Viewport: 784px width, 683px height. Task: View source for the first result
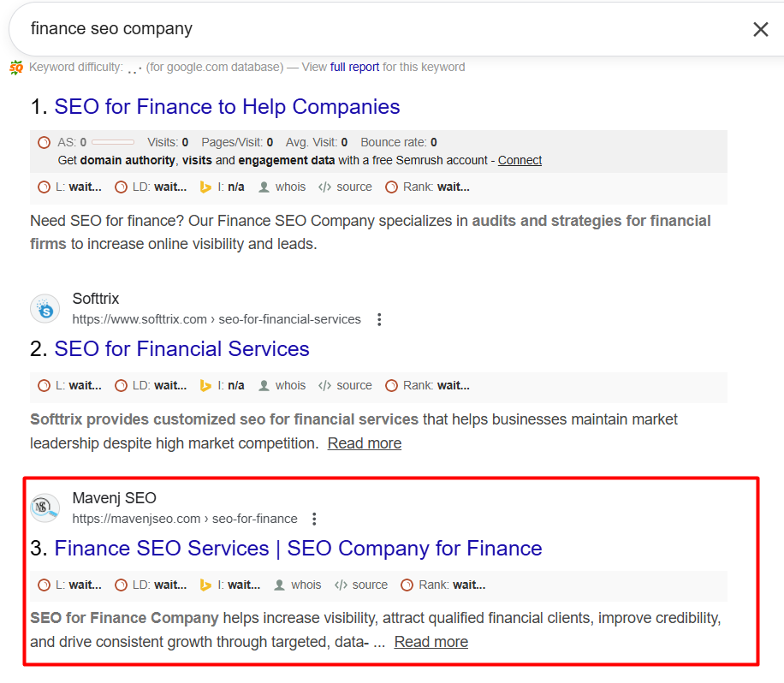(x=345, y=187)
